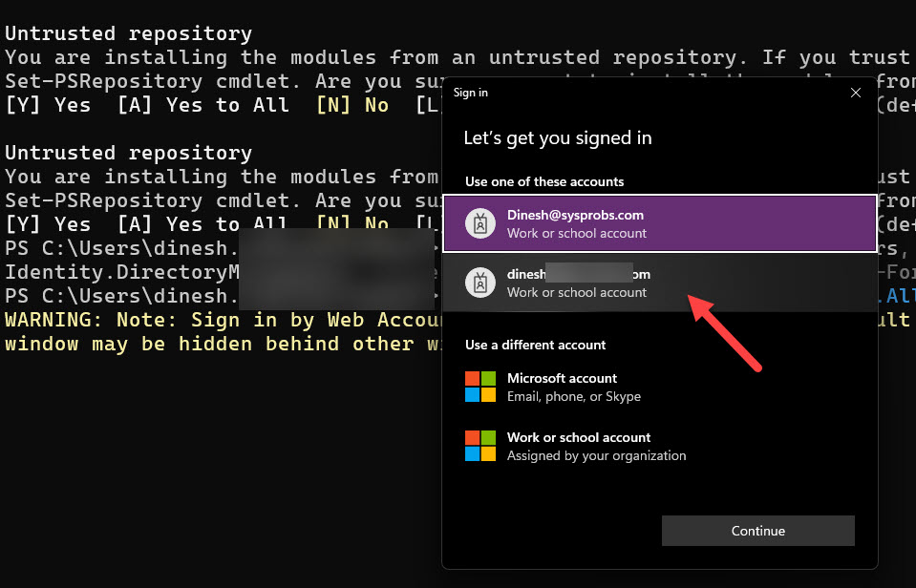Viewport: 916px width, 588px height.
Task: Click the badge icon beside Dinesh@sysprobs.com
Action: [480, 223]
